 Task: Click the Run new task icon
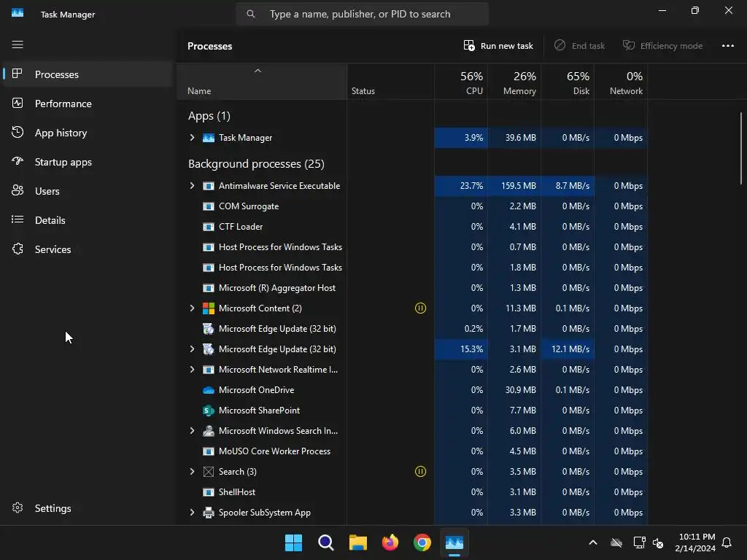tap(469, 45)
